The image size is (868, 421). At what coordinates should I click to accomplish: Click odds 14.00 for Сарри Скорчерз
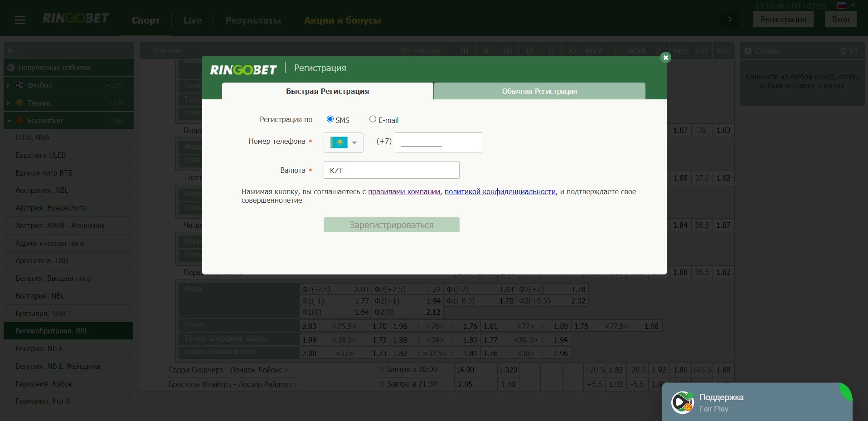point(465,370)
